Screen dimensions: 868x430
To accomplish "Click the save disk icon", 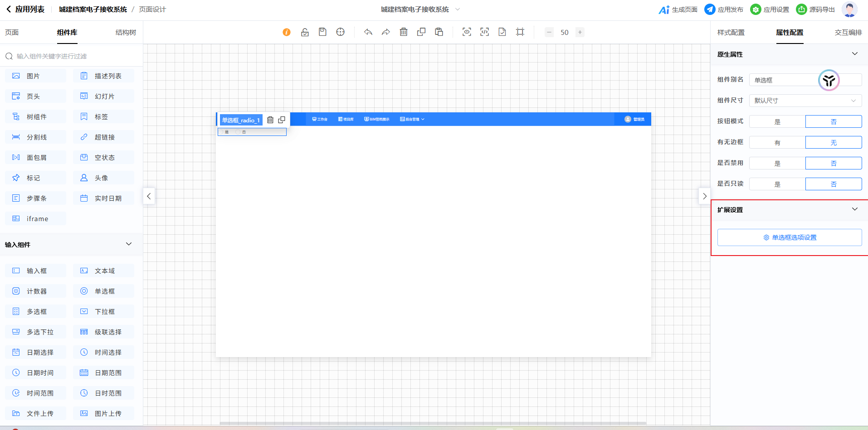I will click(x=322, y=32).
